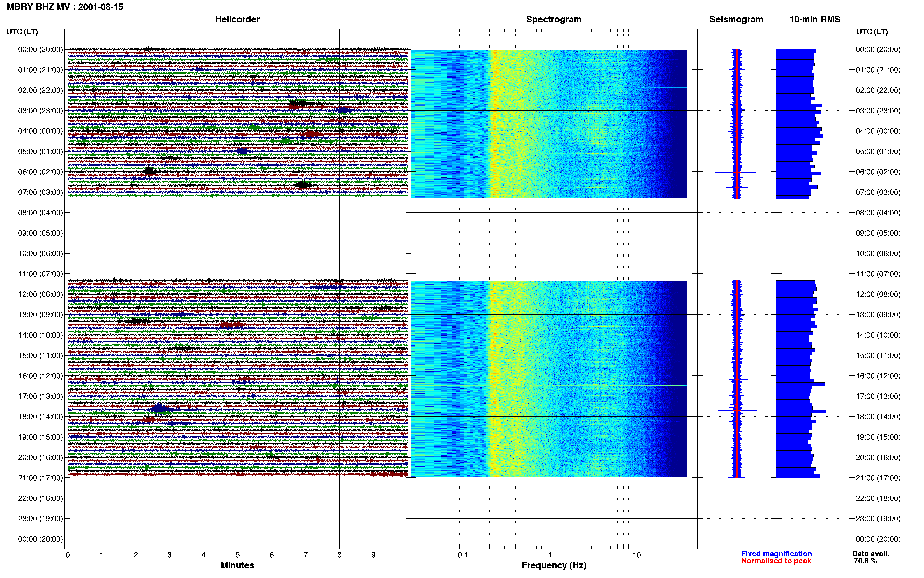Viewport: 924px width, 578px height.
Task: Click the 1 tick on the Frequency axis
Action: pyautogui.click(x=550, y=555)
